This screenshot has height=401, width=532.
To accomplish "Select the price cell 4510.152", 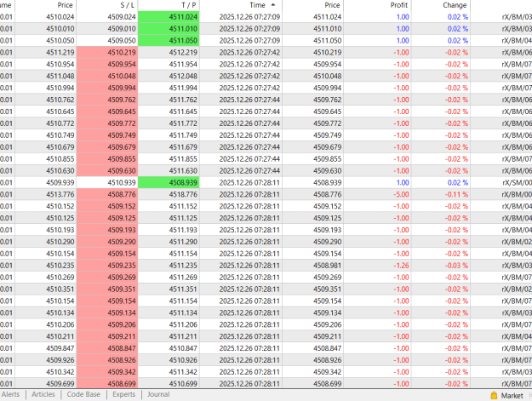I will 46,206.
